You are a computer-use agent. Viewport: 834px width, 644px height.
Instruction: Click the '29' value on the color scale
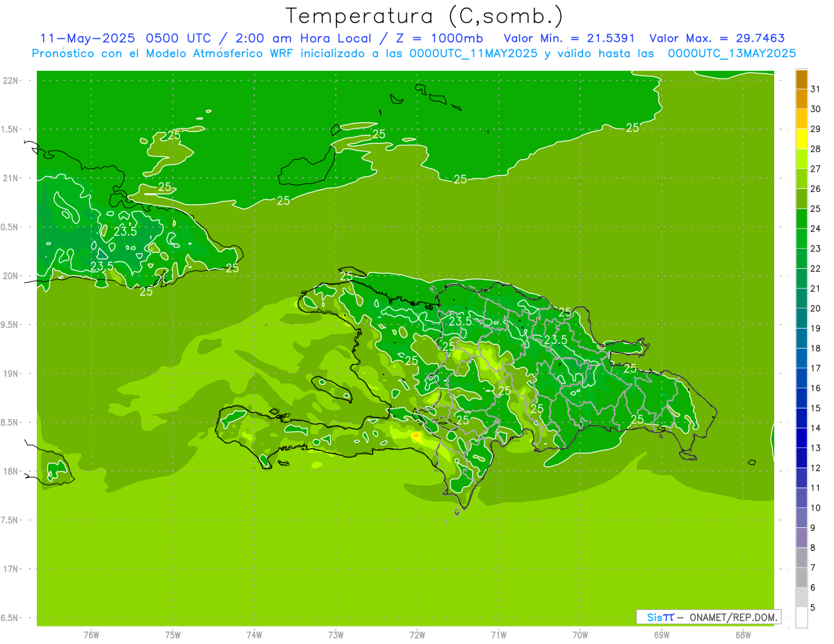pyautogui.click(x=816, y=129)
